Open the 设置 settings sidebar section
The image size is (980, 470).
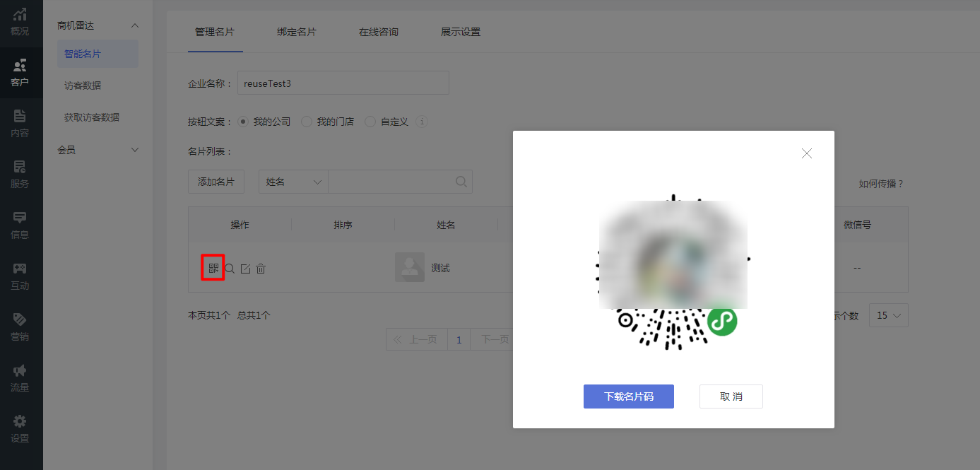(20, 429)
